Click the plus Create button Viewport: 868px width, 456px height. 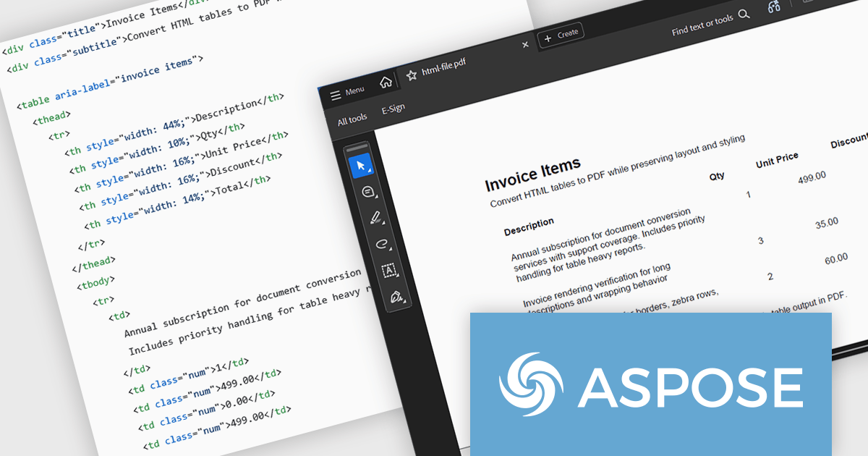561,34
